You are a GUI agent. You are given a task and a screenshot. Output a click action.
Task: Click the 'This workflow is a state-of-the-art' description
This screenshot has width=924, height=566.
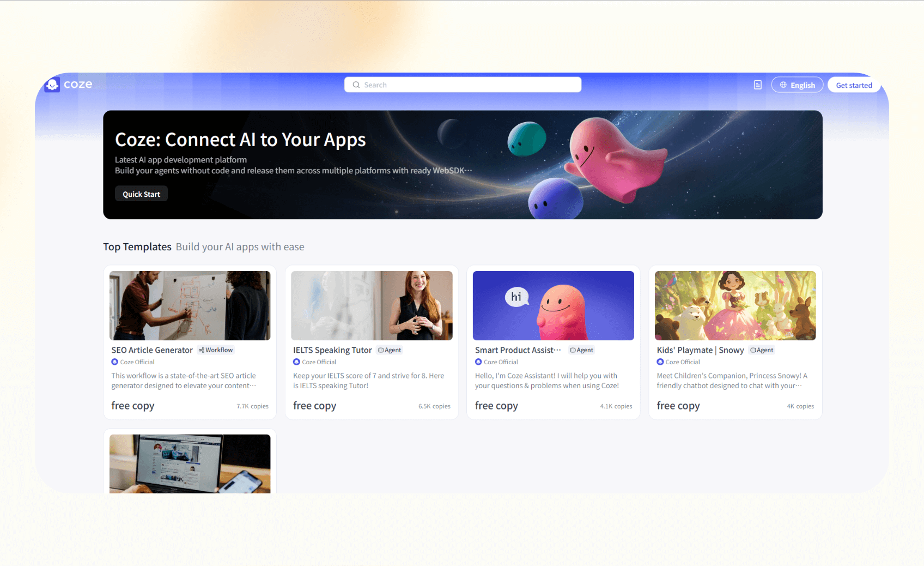pos(184,381)
